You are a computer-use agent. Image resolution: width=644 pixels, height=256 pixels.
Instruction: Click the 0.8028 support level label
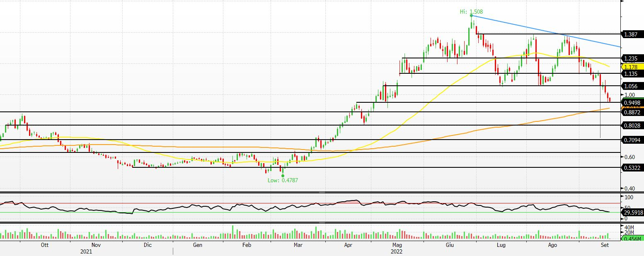[632, 125]
